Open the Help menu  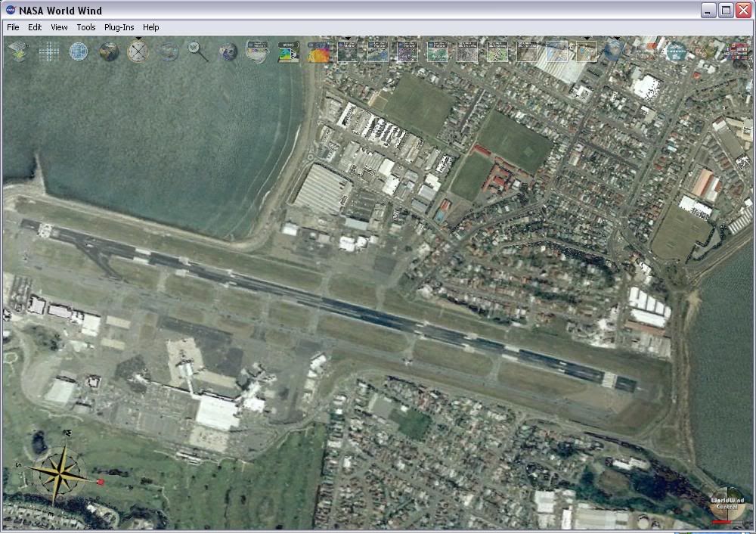pos(151,27)
